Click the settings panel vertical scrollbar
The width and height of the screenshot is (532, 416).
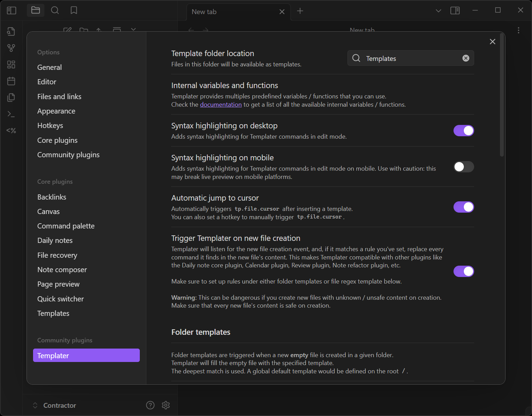coord(502,96)
